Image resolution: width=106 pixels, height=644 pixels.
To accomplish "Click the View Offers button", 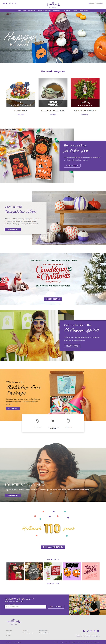I will [72, 166].
